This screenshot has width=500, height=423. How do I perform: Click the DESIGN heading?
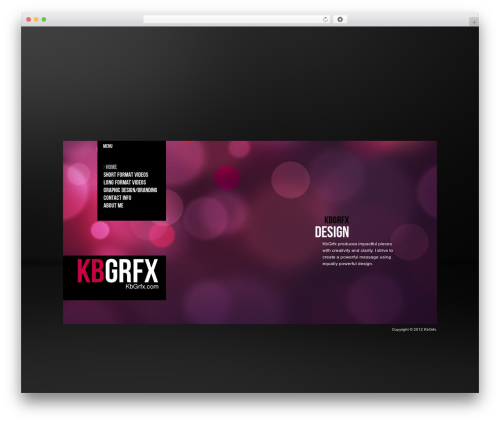[x=332, y=232]
